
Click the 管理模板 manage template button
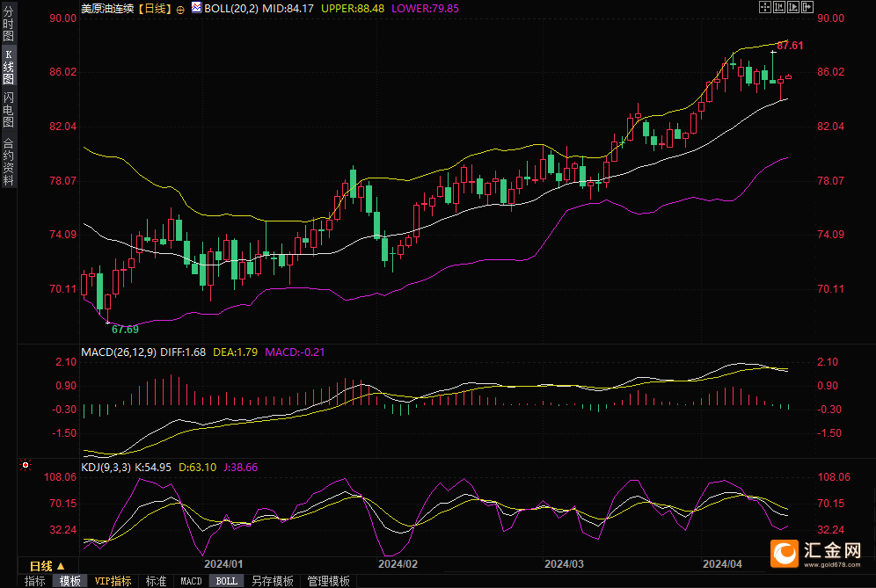click(x=328, y=581)
